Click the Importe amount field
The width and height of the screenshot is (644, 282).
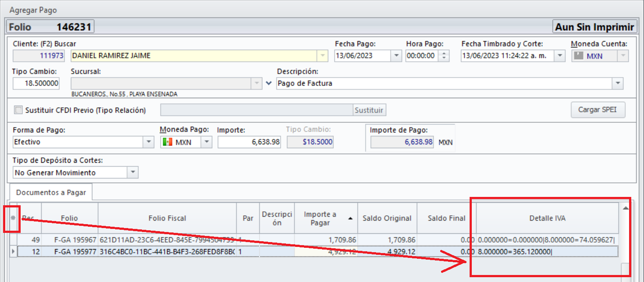249,142
